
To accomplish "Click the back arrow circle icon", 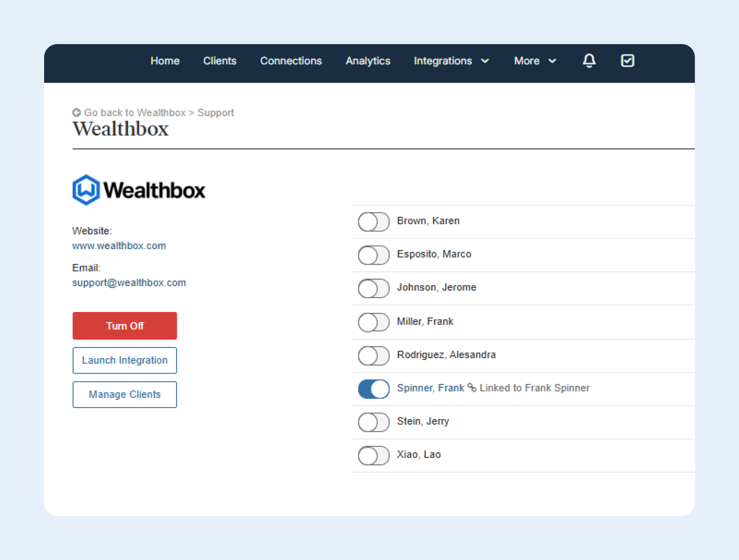I will pyautogui.click(x=76, y=112).
